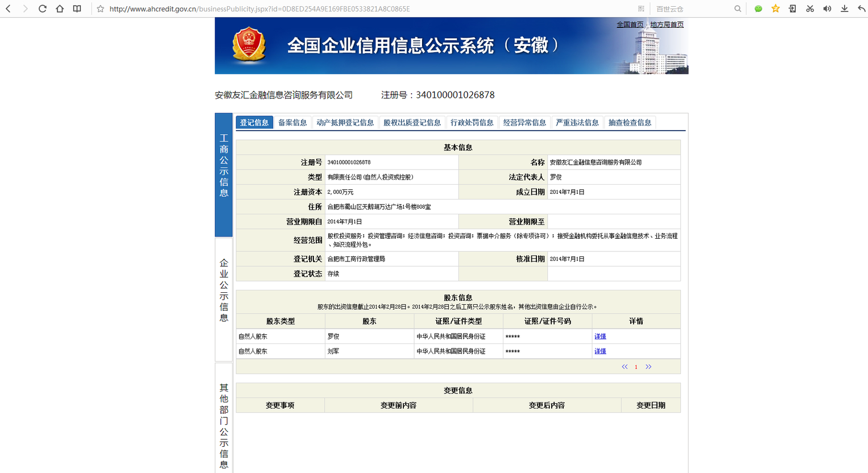
Task: Open the 动产抵押登记信息 tab
Action: click(345, 122)
